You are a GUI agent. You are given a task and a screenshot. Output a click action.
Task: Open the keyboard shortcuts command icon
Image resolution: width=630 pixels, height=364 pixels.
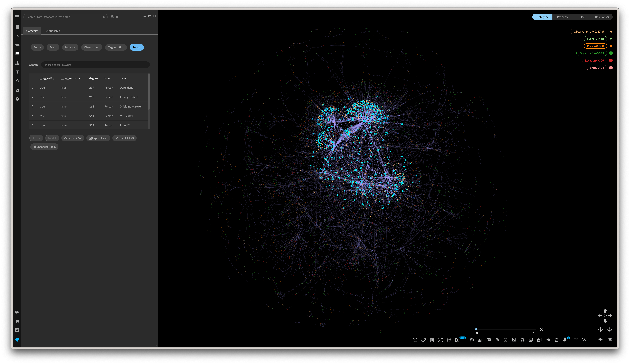[17, 330]
